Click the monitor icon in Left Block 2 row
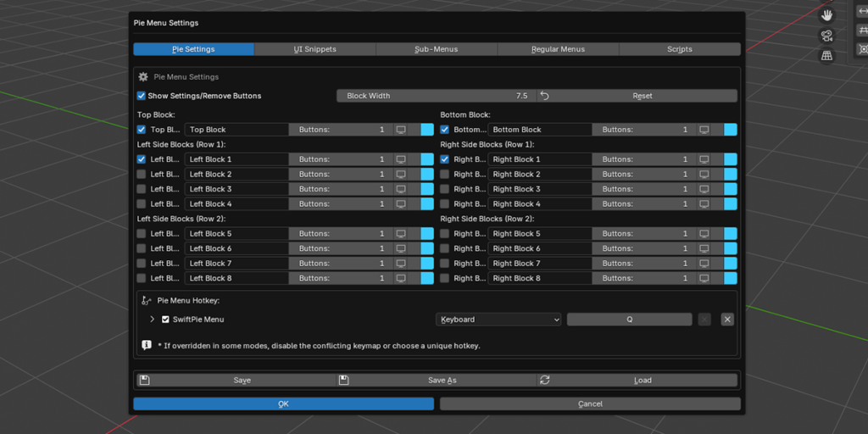Image resolution: width=868 pixels, height=434 pixels. 401,175
